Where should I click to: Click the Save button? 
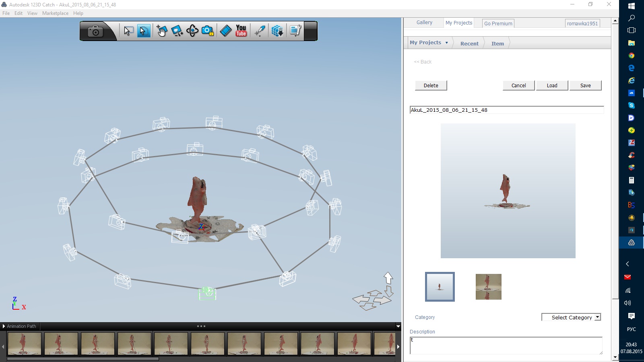pos(586,85)
